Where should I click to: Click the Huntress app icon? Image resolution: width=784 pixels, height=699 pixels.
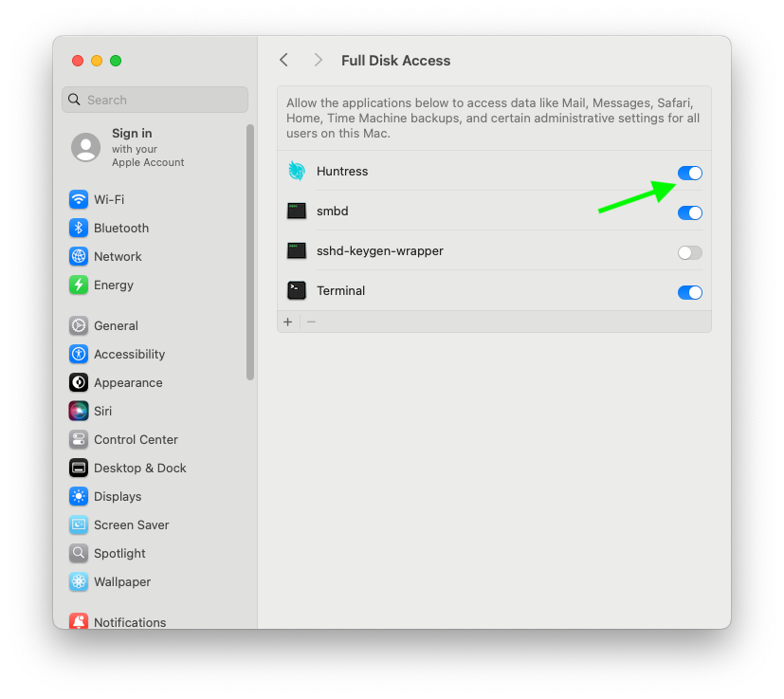pyautogui.click(x=297, y=171)
